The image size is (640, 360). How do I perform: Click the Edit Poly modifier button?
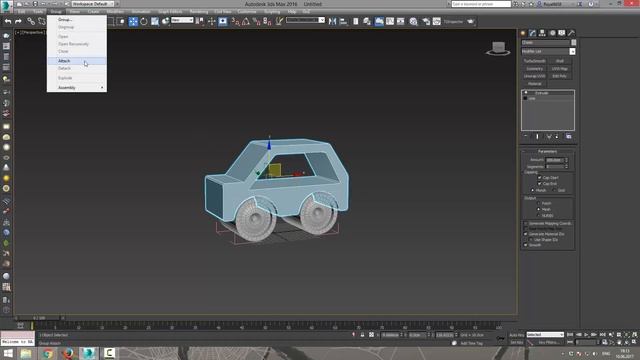[x=560, y=76]
